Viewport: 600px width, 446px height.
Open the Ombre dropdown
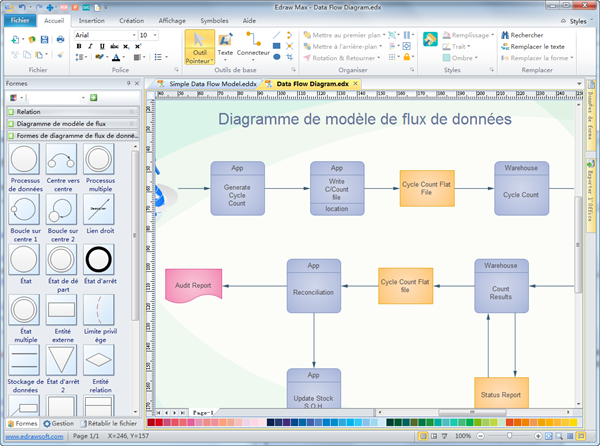[476, 58]
